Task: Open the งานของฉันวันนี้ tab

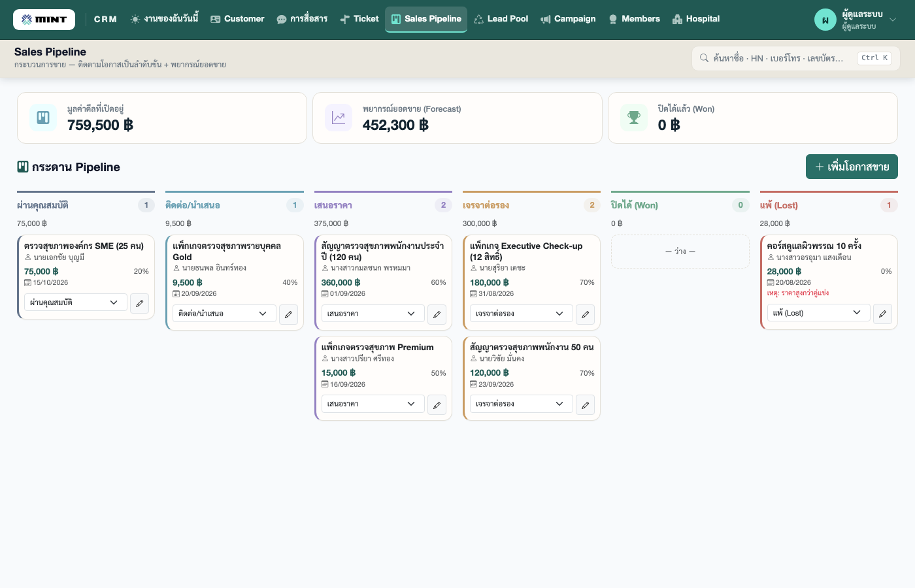Action: point(164,19)
